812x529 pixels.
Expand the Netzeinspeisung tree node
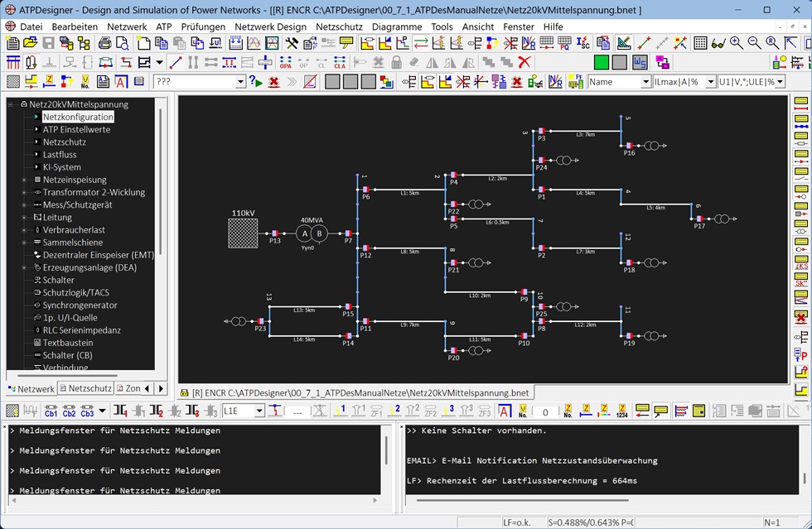(25, 180)
